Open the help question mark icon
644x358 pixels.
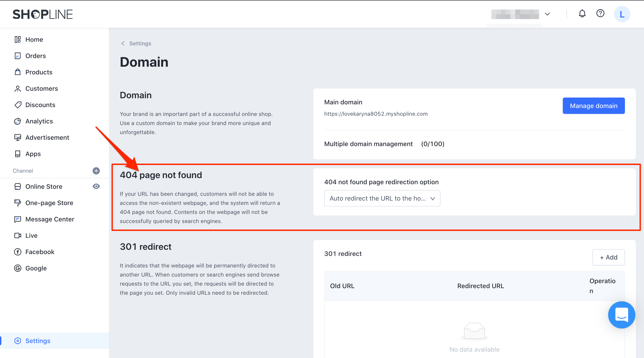click(x=600, y=14)
